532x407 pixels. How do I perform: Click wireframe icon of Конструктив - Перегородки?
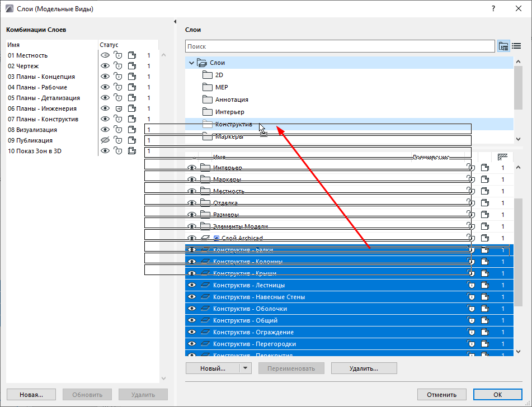pyautogui.click(x=485, y=344)
